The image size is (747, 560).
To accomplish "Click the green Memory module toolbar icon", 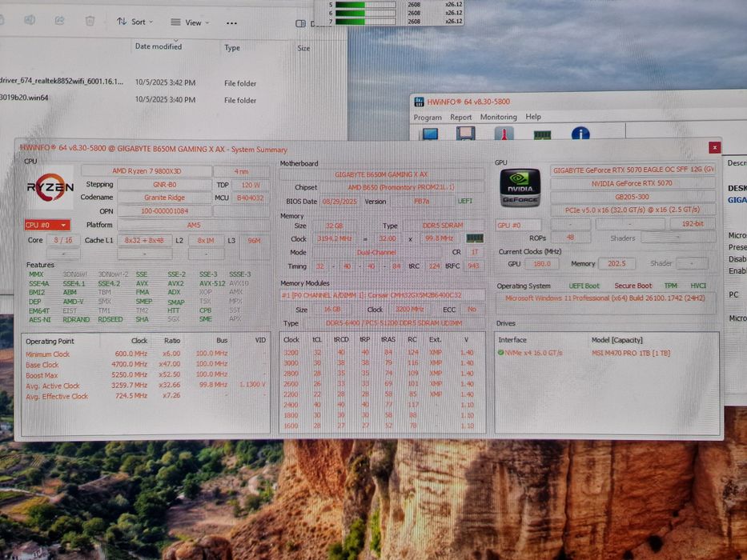I will pos(542,134).
